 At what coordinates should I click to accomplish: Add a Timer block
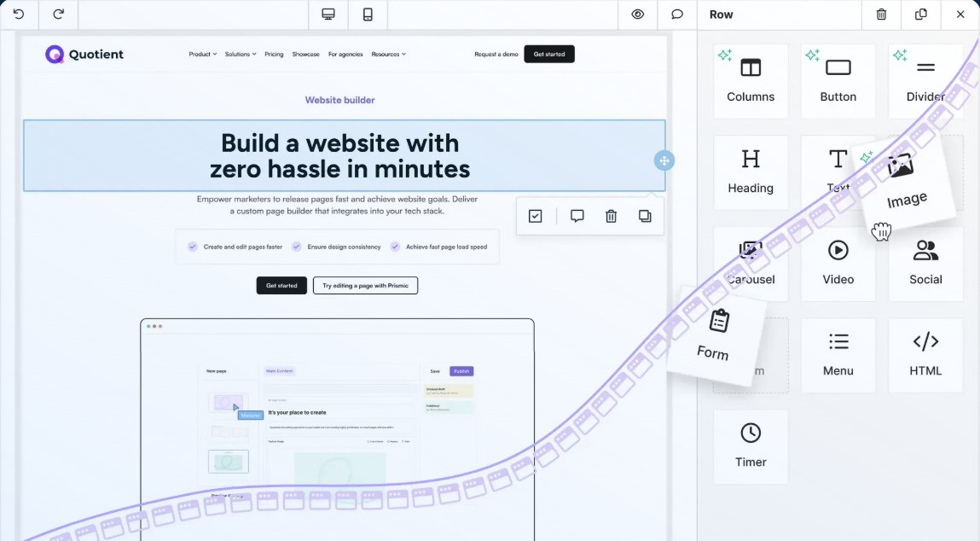pyautogui.click(x=751, y=446)
